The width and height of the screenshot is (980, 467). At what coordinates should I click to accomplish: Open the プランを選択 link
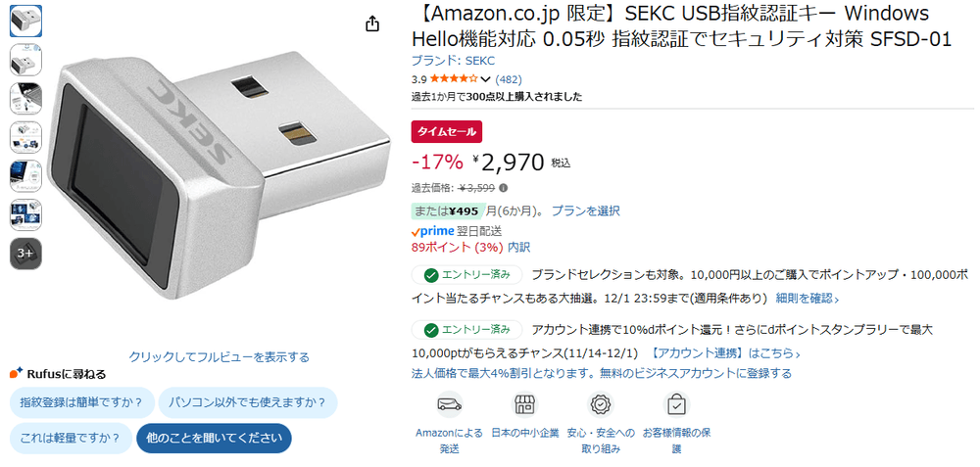[x=585, y=210]
